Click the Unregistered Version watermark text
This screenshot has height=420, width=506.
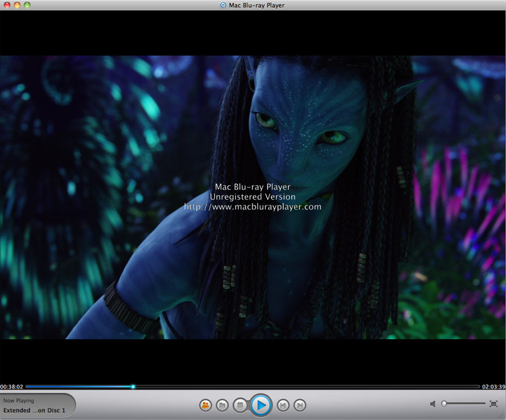252,197
